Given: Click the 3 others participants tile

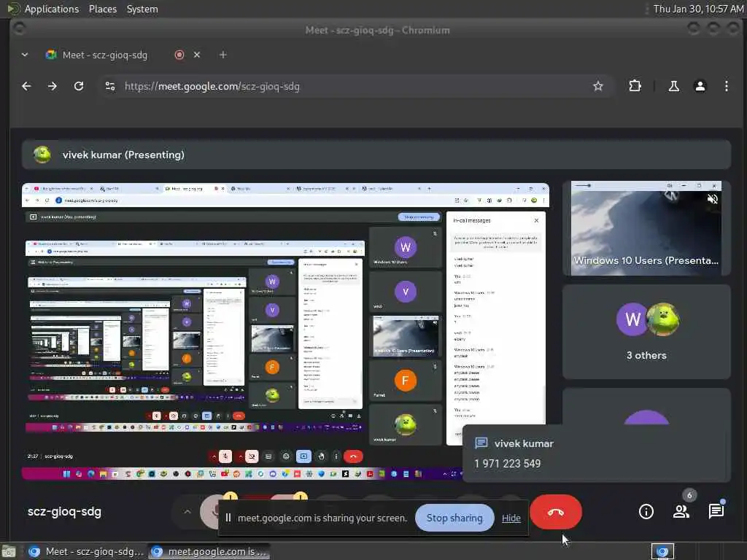Looking at the screenshot, I should (x=646, y=332).
